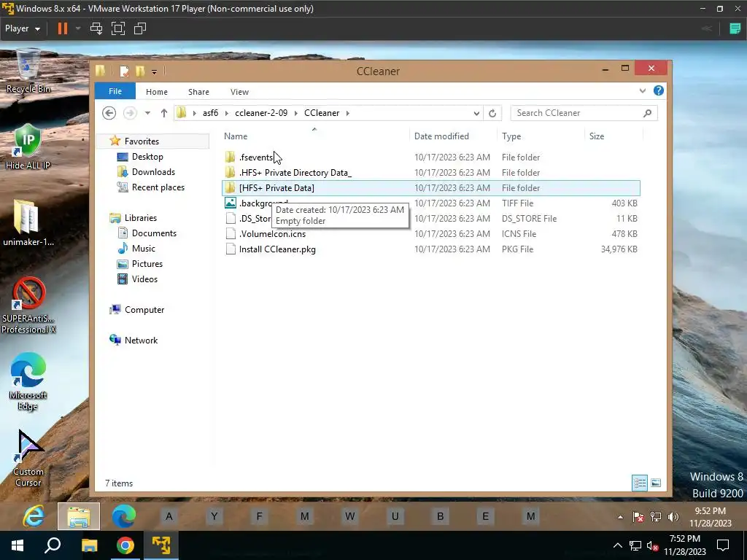Viewport: 747px width, 560px height.
Task: Refresh the CCleaner folder view
Action: [x=492, y=113]
